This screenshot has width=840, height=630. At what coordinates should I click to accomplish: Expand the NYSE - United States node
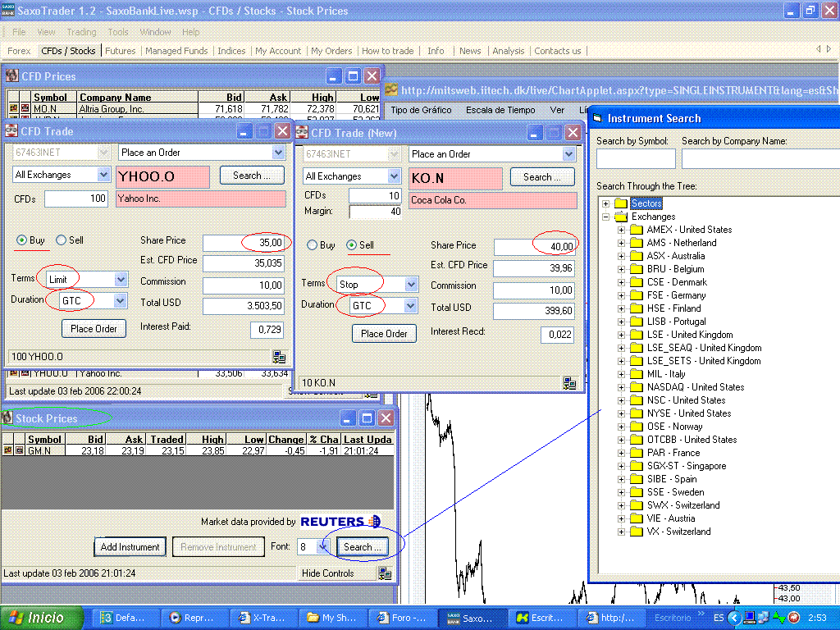click(622, 413)
